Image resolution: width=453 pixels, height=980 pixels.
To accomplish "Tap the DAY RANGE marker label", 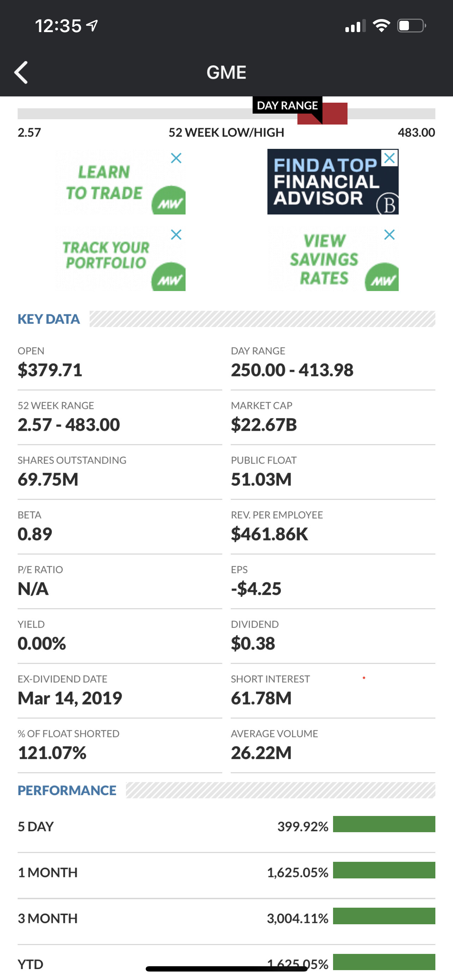I will click(x=287, y=105).
